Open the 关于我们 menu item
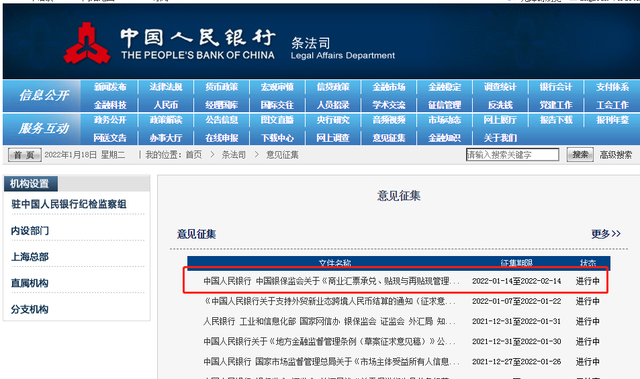Image resolution: width=640 pixels, height=379 pixels. click(500, 138)
